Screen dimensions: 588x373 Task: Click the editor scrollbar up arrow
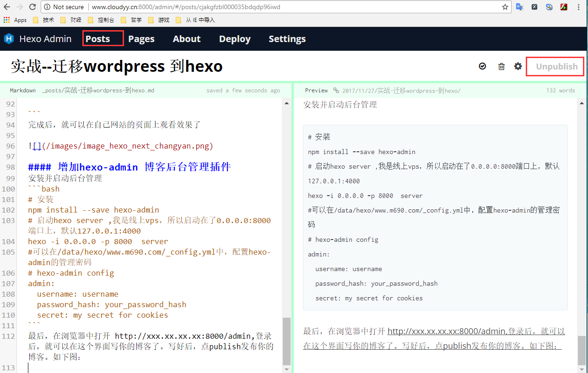pyautogui.click(x=286, y=103)
